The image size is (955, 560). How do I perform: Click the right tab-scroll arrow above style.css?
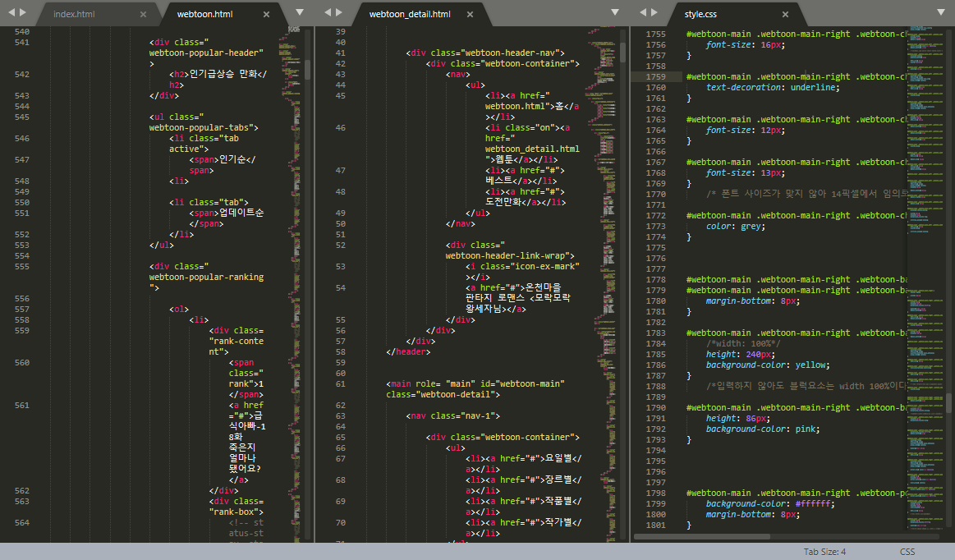655,12
